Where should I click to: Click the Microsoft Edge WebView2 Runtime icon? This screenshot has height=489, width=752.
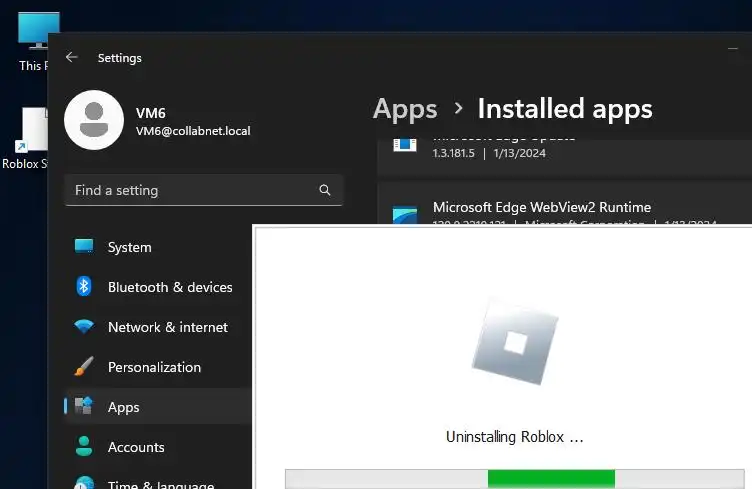[405, 215]
